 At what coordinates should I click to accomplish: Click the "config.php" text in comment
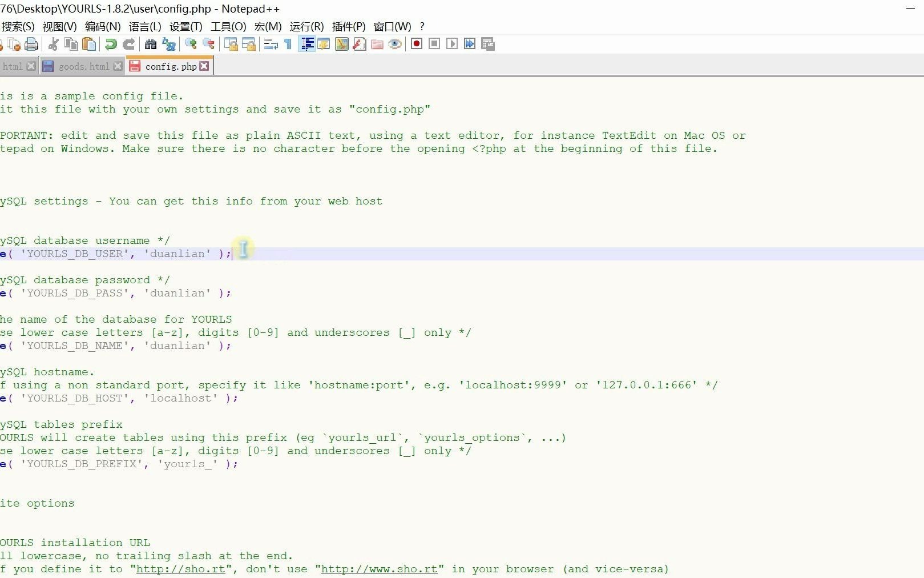tap(390, 109)
